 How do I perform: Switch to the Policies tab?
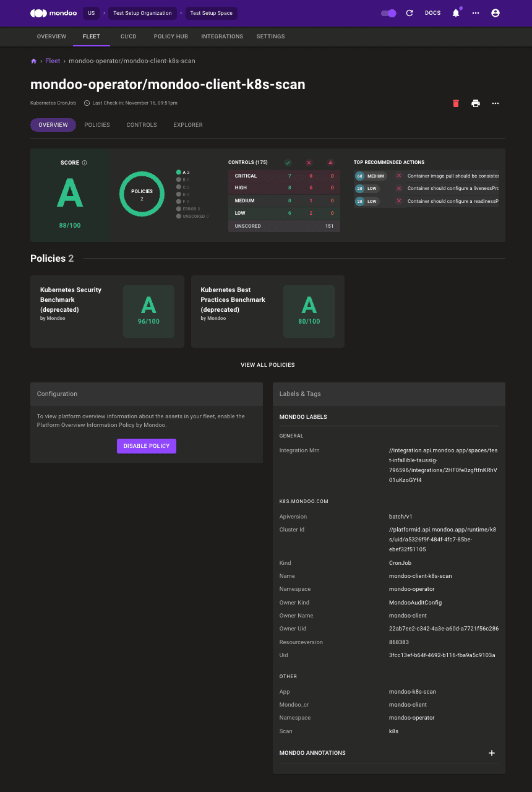[x=97, y=125]
